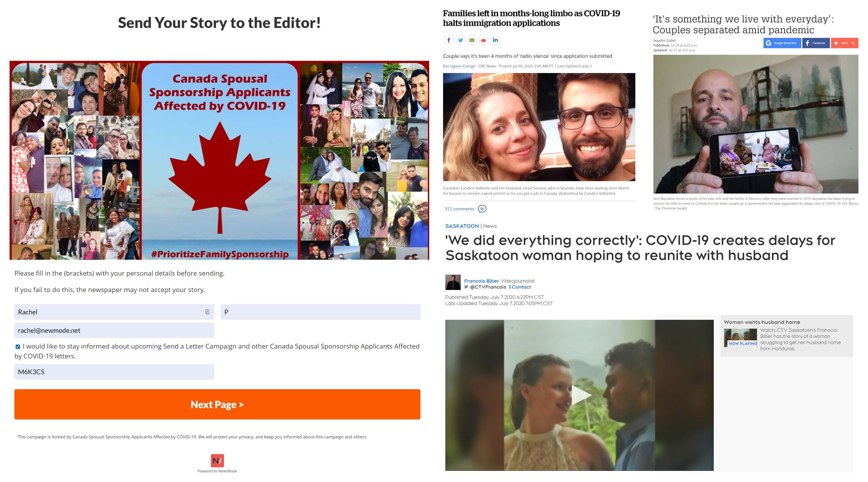Click the Francois Biber Contact link
Viewport: 868px width, 482px height.
click(521, 287)
